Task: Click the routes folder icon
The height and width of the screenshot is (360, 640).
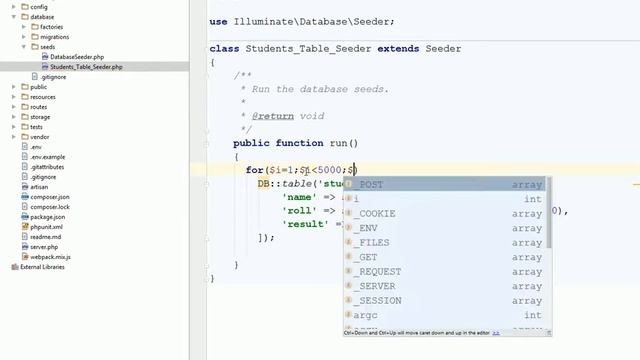Action: 25,107
